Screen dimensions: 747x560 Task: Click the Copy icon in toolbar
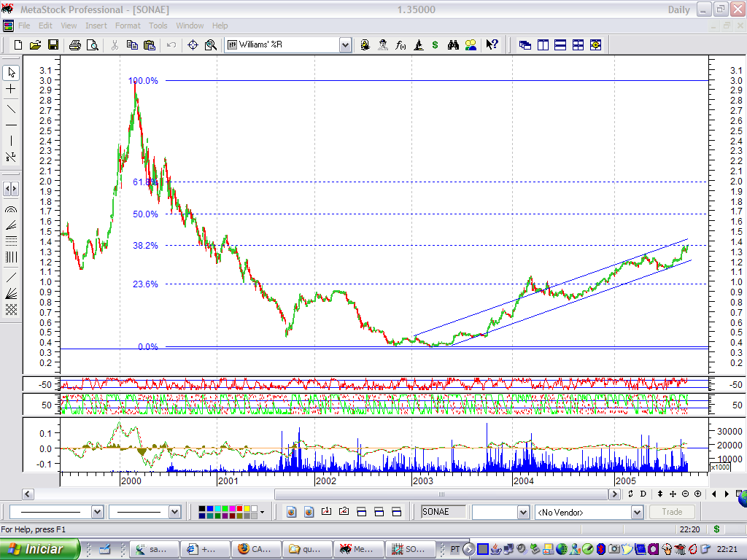132,44
